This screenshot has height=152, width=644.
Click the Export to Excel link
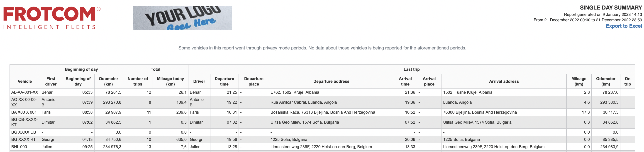tap(624, 26)
